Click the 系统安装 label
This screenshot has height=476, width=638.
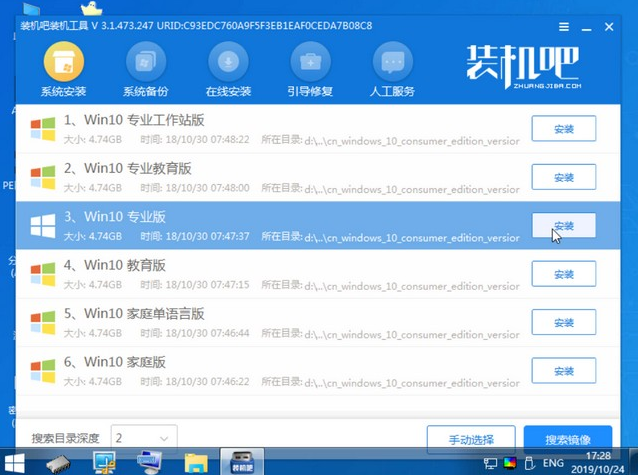click(63, 91)
